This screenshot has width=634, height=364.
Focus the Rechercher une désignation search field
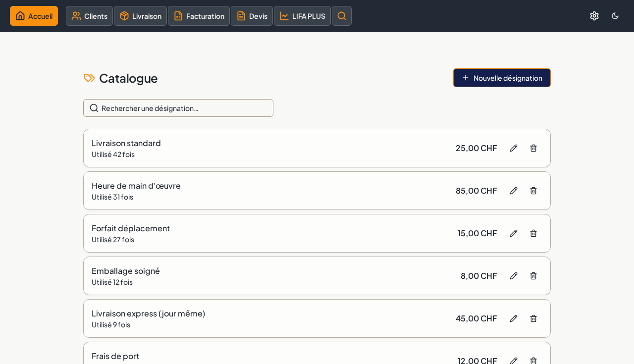click(178, 108)
